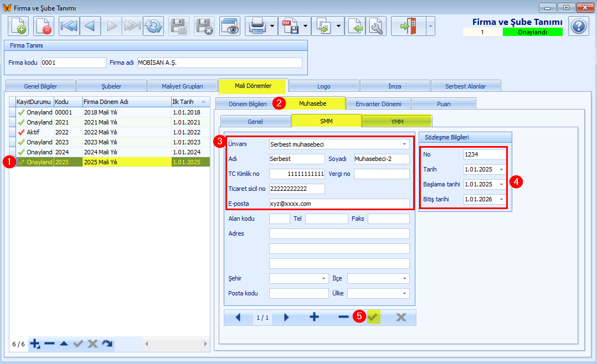597x364 pixels.
Task: Open the İlçe dropdown
Action: (x=404, y=278)
